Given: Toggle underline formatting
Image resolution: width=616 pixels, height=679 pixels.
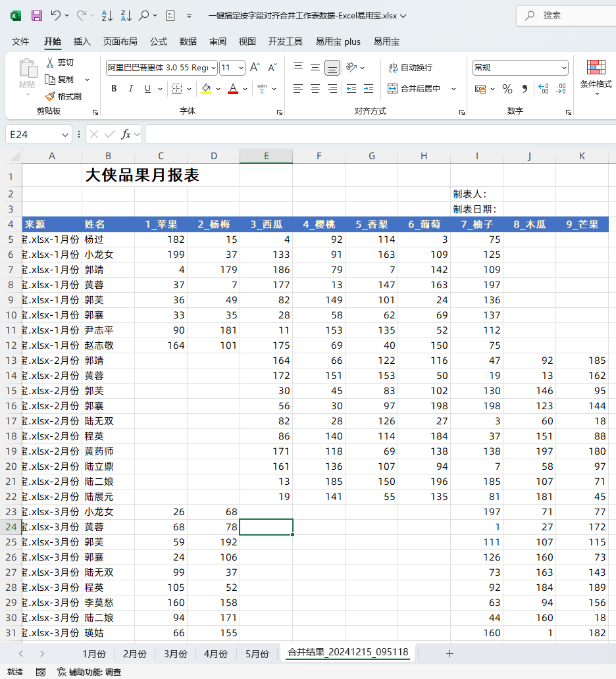Looking at the screenshot, I should (147, 88).
